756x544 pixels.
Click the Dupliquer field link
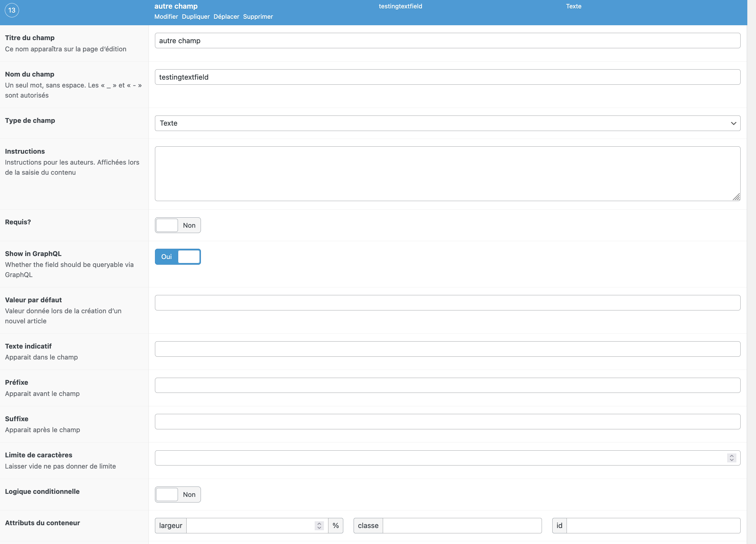(x=196, y=17)
